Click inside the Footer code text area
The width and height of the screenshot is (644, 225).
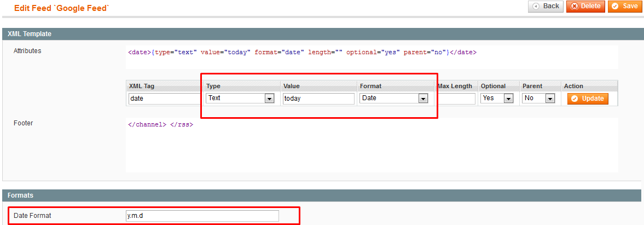point(372,145)
